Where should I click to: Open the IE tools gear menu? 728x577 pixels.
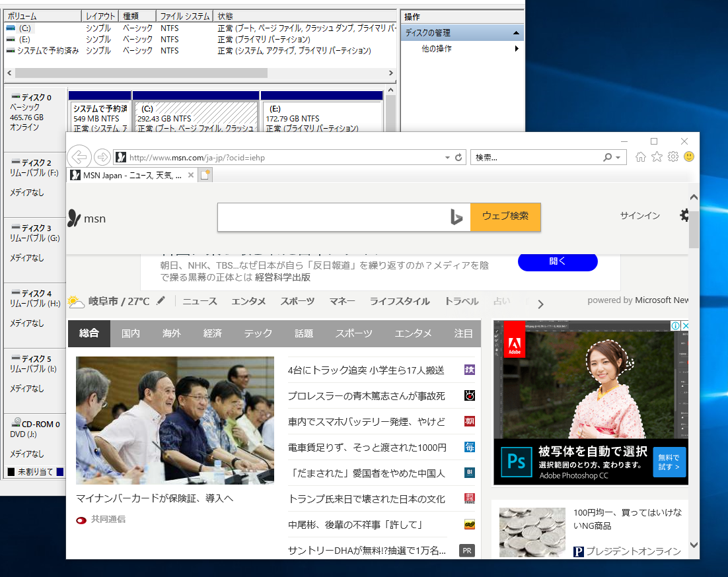pos(673,156)
